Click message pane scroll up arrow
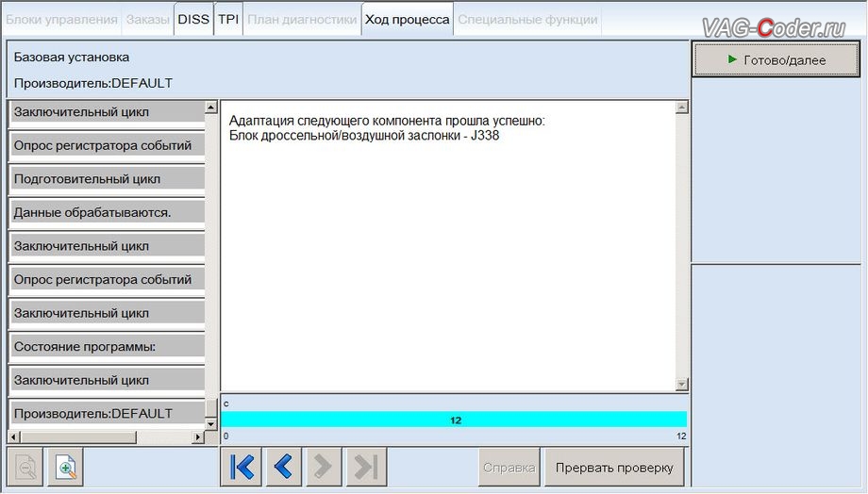868x494 pixels. pos(682,107)
